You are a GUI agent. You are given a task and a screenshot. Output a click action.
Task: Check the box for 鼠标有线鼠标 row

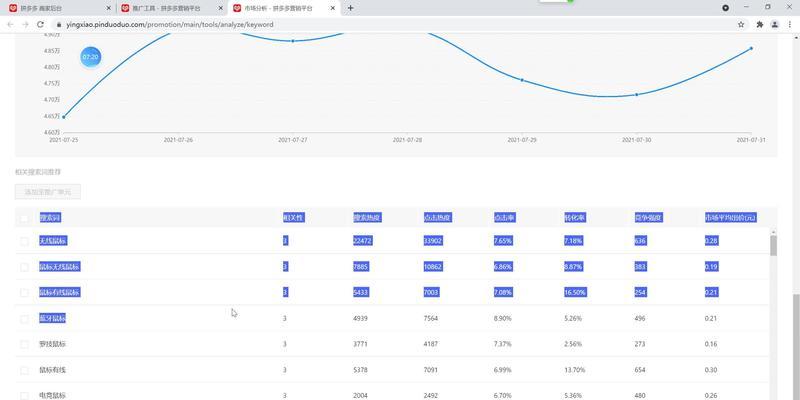[24, 293]
